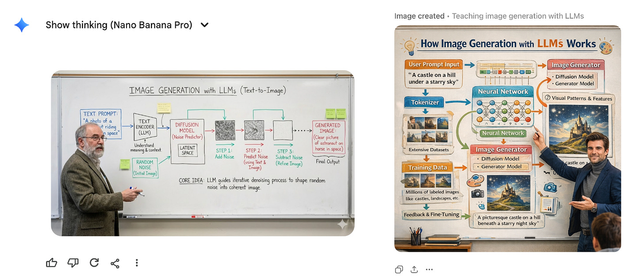Share the Gemini response
Viewport: 644px width, 280px height.
(115, 263)
